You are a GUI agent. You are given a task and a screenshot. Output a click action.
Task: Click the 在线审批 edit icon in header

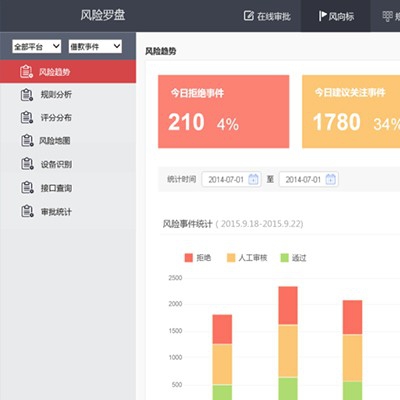click(x=249, y=16)
